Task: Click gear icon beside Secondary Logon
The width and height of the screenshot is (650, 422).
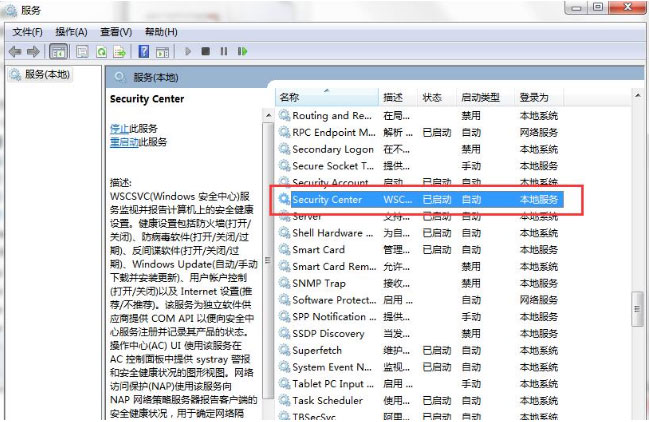Action: [284, 149]
